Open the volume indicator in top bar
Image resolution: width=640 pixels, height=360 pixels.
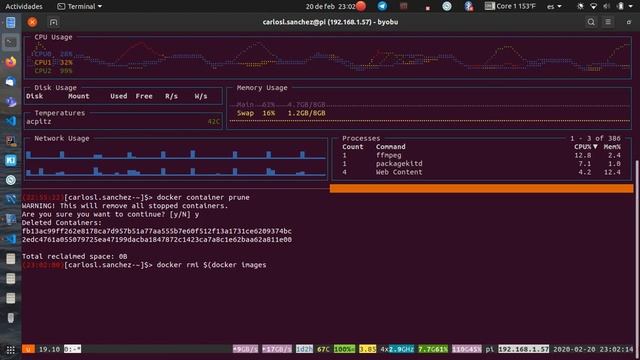(607, 7)
